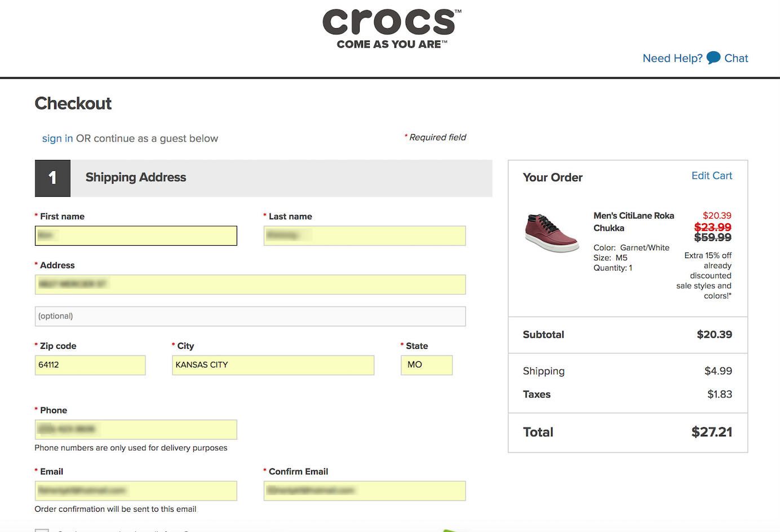The height and width of the screenshot is (532, 780).
Task: Open Edit Cart in the order summary
Action: coord(711,175)
